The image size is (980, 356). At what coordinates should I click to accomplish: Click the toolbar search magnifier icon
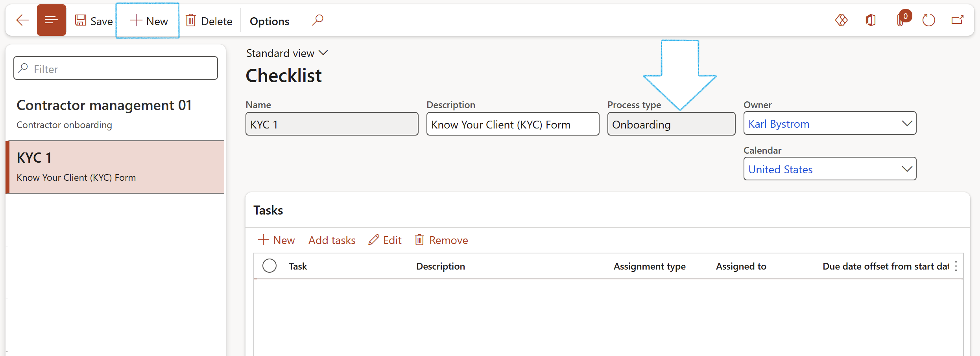click(317, 20)
